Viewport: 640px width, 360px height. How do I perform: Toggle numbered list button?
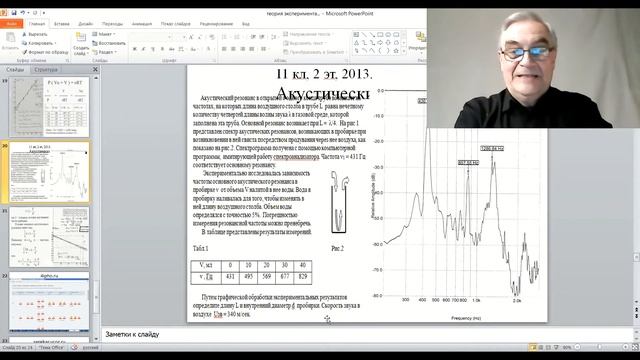[x=237, y=37]
